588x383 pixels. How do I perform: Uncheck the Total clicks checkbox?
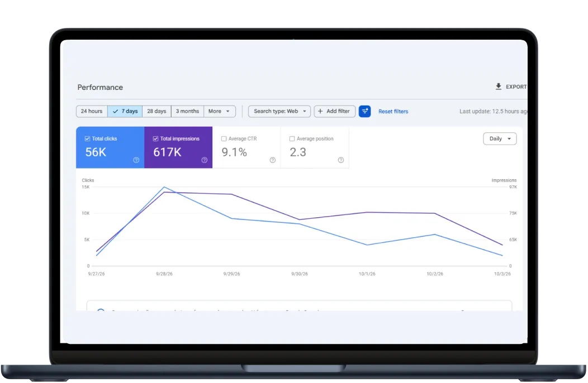87,138
